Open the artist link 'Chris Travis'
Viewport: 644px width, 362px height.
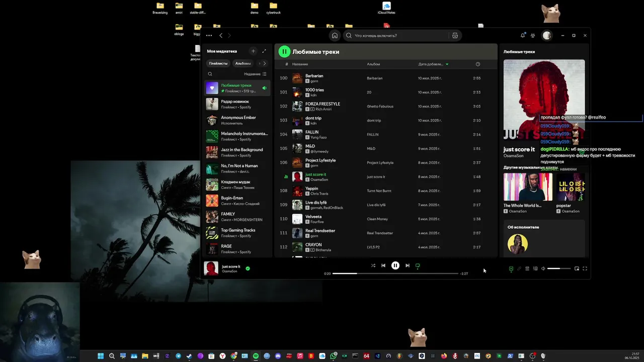(319, 194)
